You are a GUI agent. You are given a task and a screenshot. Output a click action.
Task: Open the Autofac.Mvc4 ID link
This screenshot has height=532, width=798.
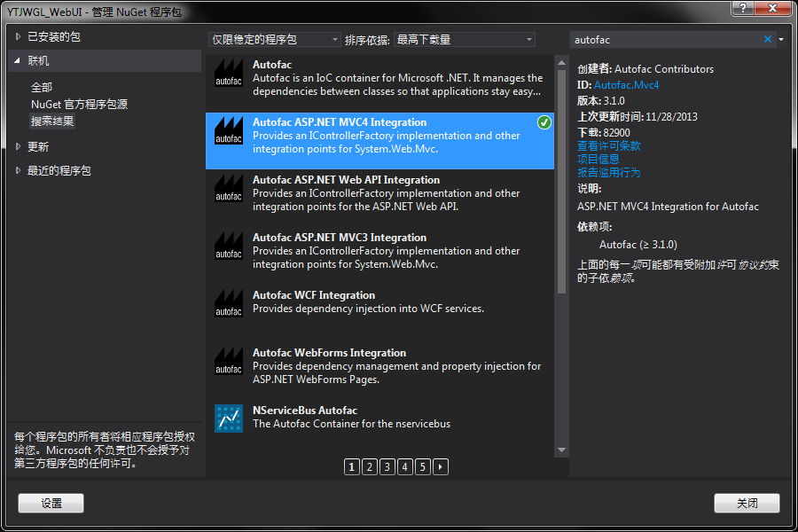(x=626, y=85)
